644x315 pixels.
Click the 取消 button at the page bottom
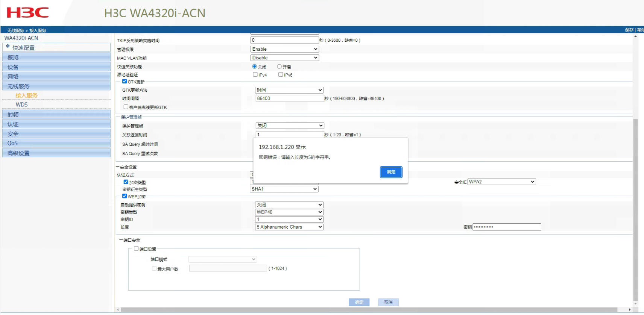[388, 302]
